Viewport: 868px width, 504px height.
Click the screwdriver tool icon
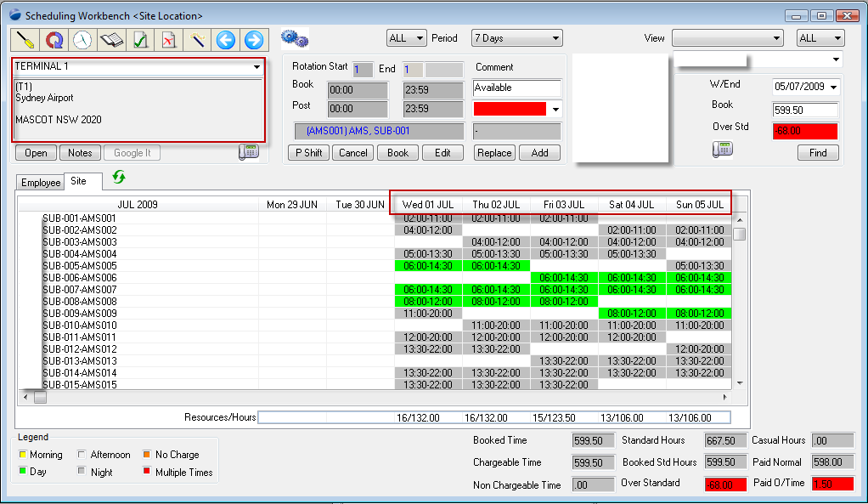click(25, 40)
